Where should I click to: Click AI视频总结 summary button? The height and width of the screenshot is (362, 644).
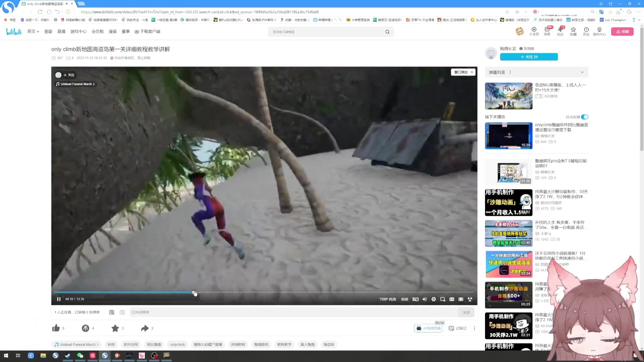[428, 328]
